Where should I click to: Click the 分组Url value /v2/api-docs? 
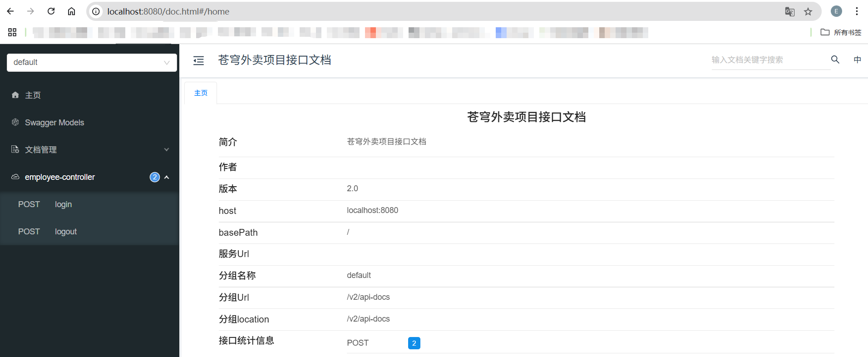coord(368,297)
